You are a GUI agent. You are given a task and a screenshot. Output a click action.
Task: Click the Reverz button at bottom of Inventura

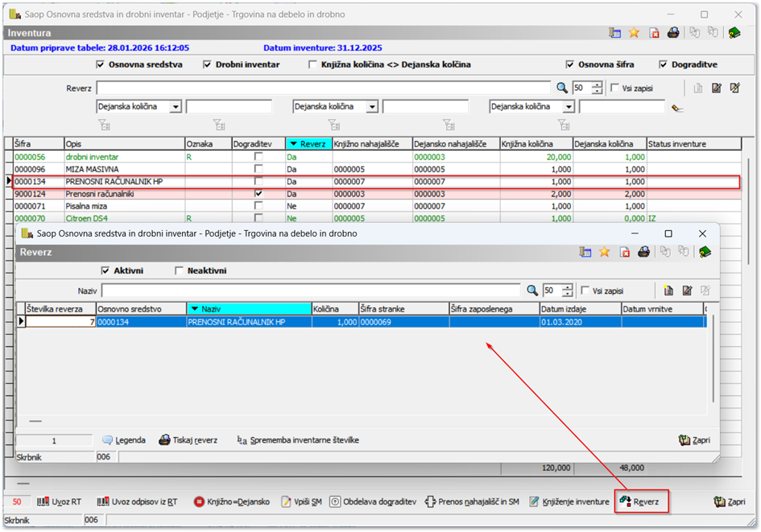point(642,502)
